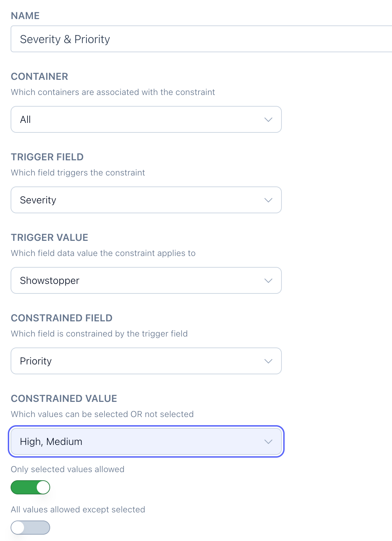The image size is (392, 541).
Task: Click the CONTAINER section heading
Action: (x=40, y=77)
